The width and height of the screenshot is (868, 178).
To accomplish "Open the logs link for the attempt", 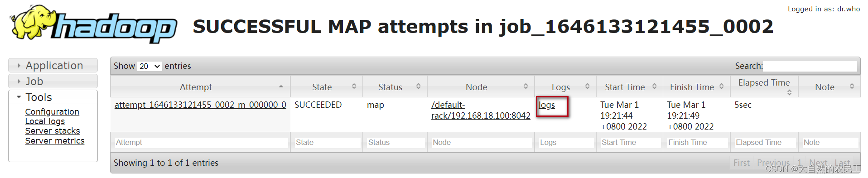I will pos(547,105).
